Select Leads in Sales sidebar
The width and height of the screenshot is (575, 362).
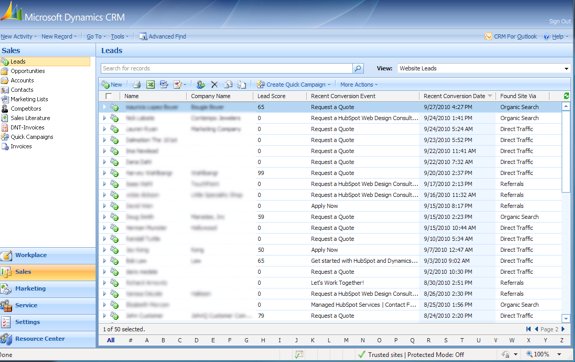click(x=45, y=62)
